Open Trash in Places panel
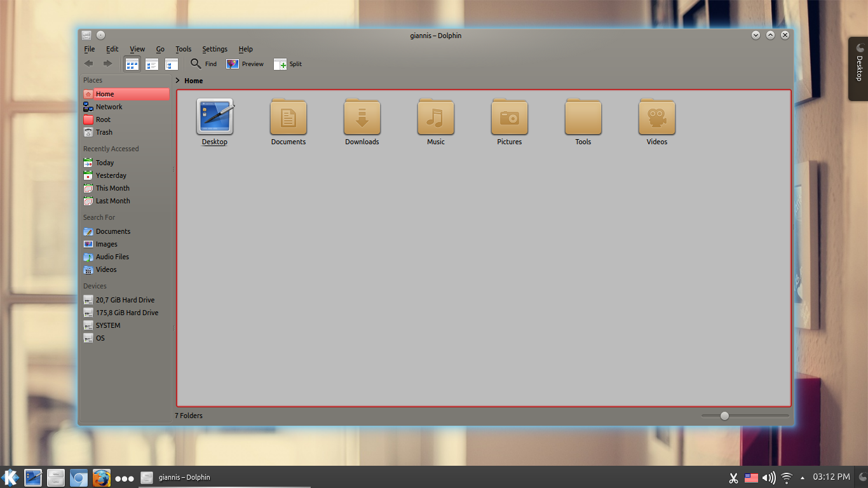868x488 pixels. point(126,132)
